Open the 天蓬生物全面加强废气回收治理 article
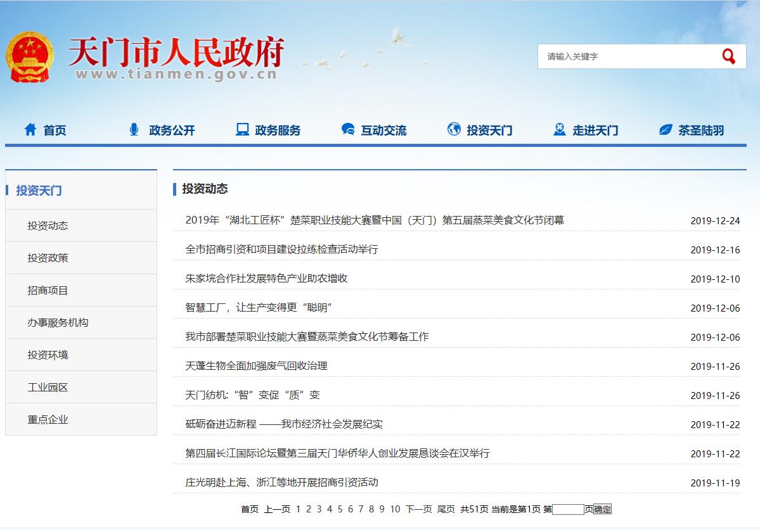The width and height of the screenshot is (760, 532). point(256,366)
